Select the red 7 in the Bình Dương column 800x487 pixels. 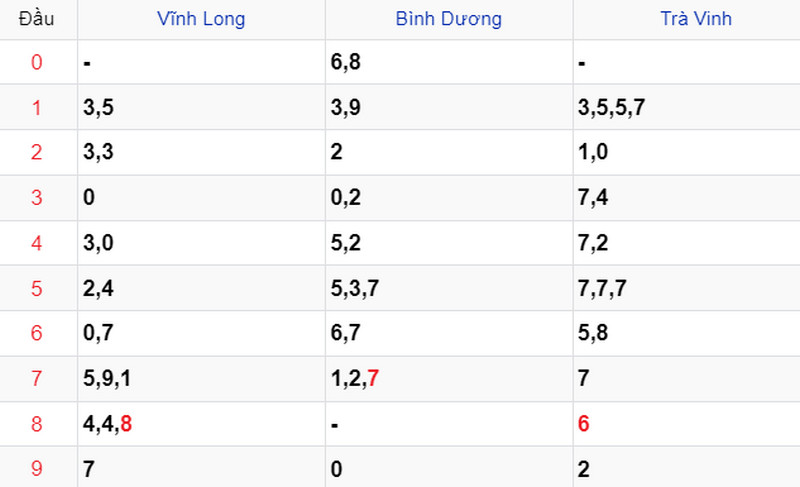click(x=373, y=378)
